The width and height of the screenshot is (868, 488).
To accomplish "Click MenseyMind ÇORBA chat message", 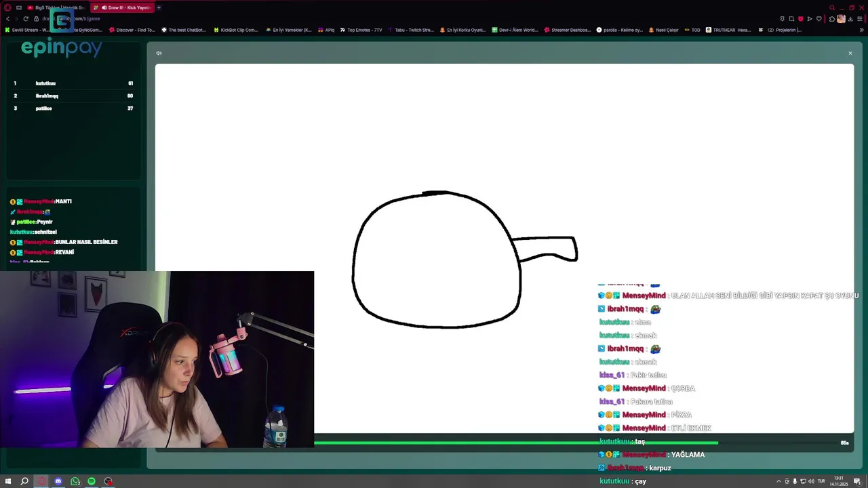I will tap(646, 388).
